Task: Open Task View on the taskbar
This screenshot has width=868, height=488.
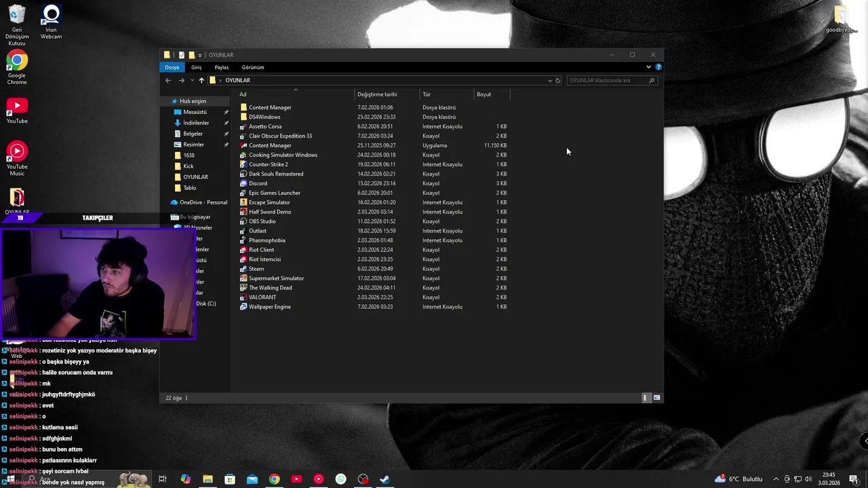Action: (163, 479)
